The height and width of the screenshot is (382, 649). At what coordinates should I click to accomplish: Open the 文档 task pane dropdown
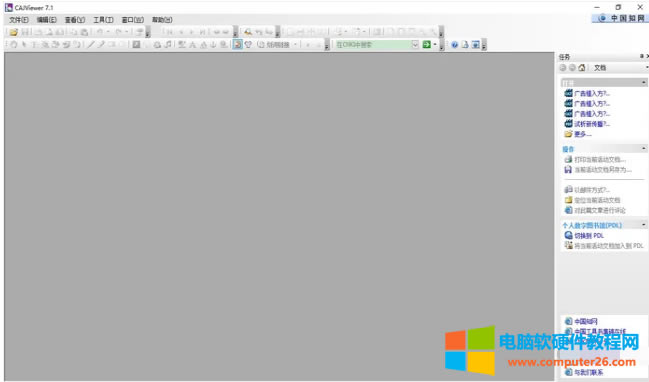click(647, 68)
